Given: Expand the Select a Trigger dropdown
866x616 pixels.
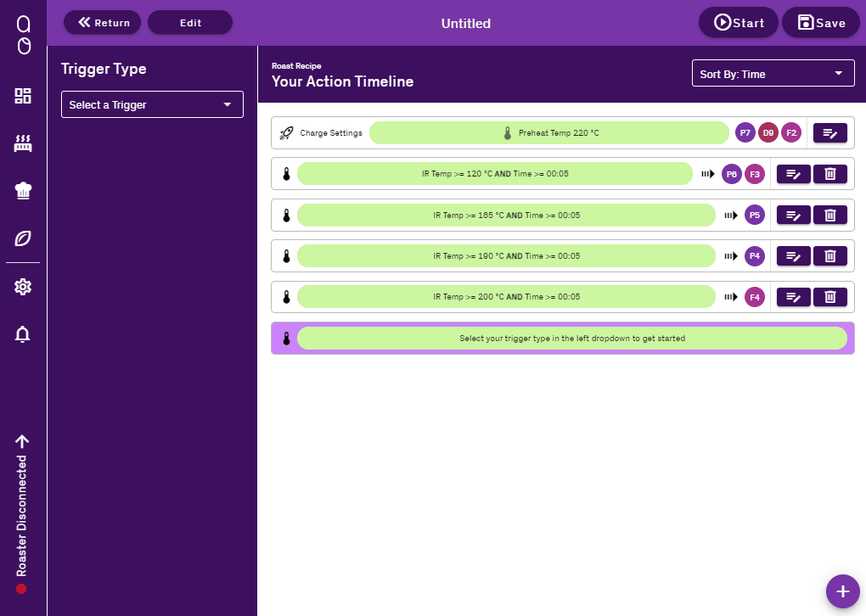Looking at the screenshot, I should 152,104.
